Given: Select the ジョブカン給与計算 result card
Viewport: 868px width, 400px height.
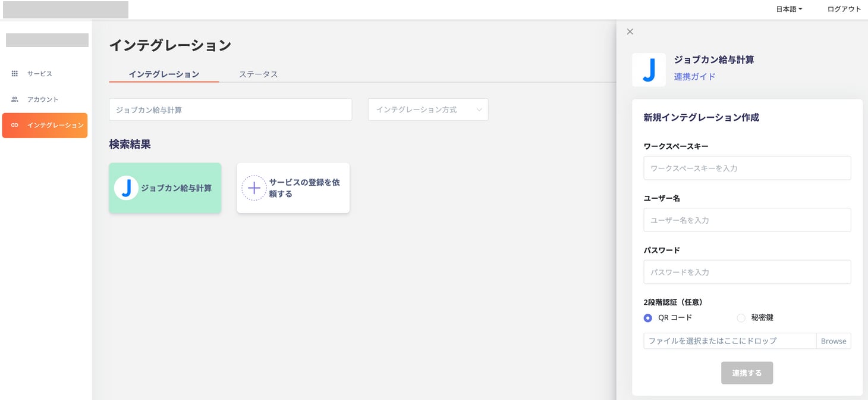Looking at the screenshot, I should click(x=165, y=188).
